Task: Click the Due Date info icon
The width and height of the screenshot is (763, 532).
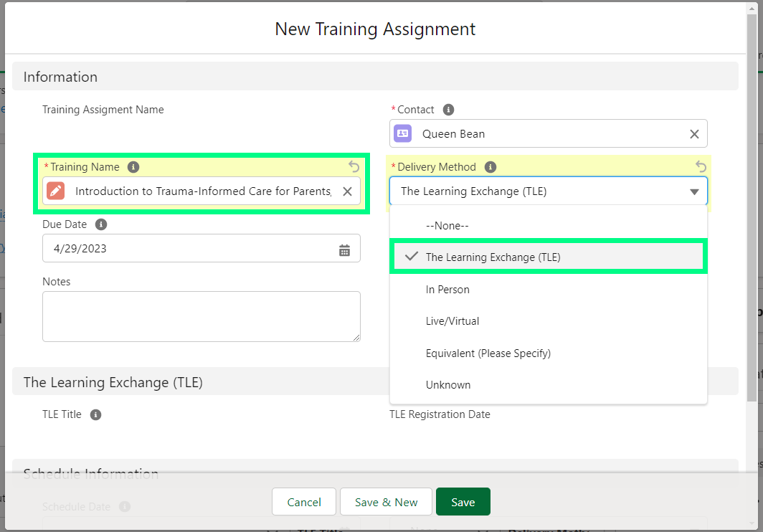Action: pos(101,224)
